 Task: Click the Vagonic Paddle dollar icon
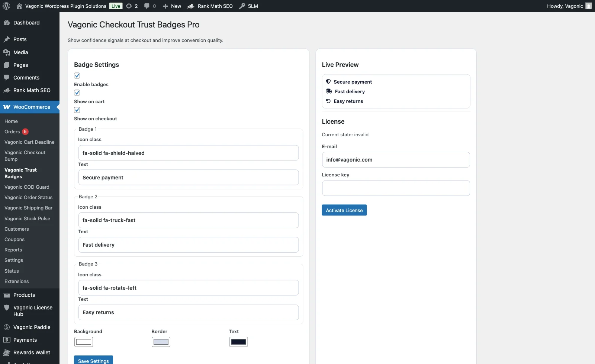coord(7,327)
